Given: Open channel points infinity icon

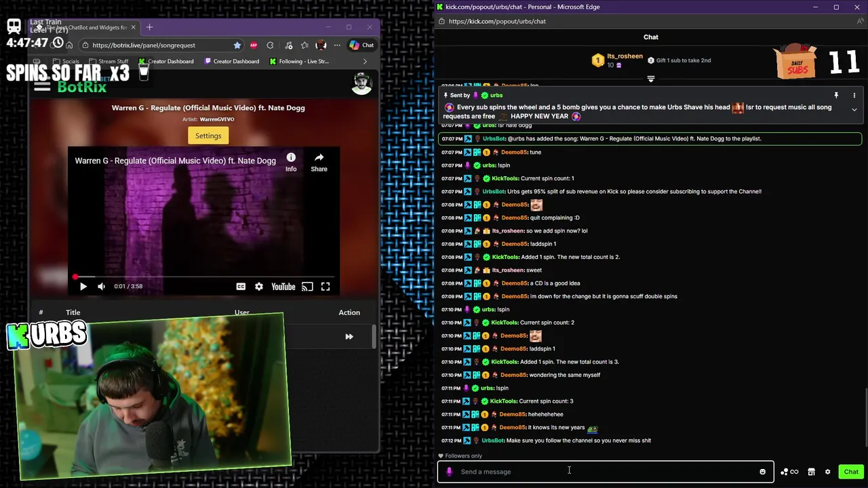Looking at the screenshot, I should tap(789, 472).
